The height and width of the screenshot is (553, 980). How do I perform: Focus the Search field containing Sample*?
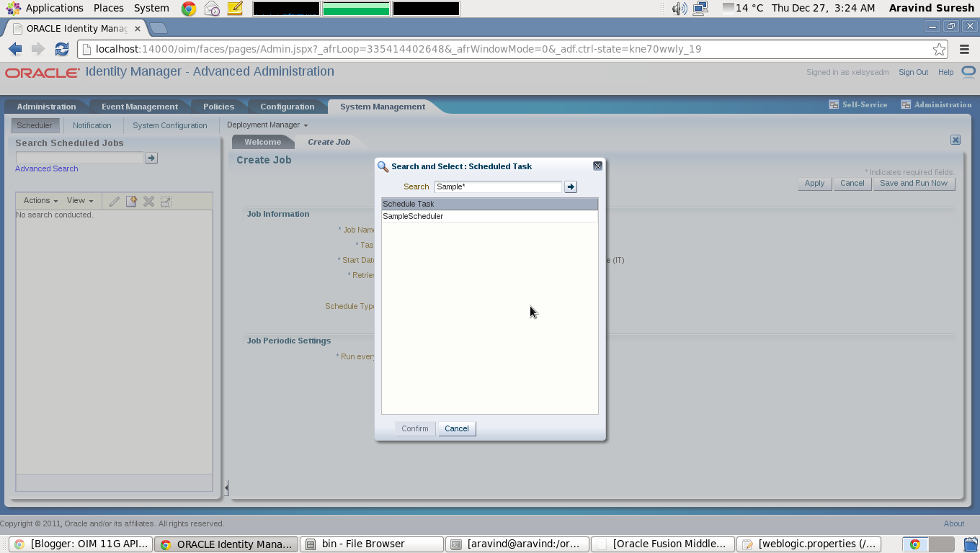point(498,186)
